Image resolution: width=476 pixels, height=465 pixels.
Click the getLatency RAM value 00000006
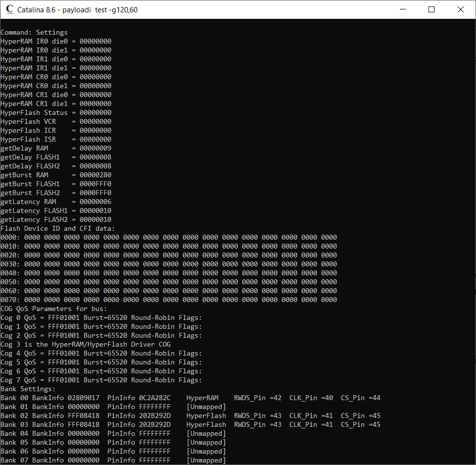tap(95, 202)
